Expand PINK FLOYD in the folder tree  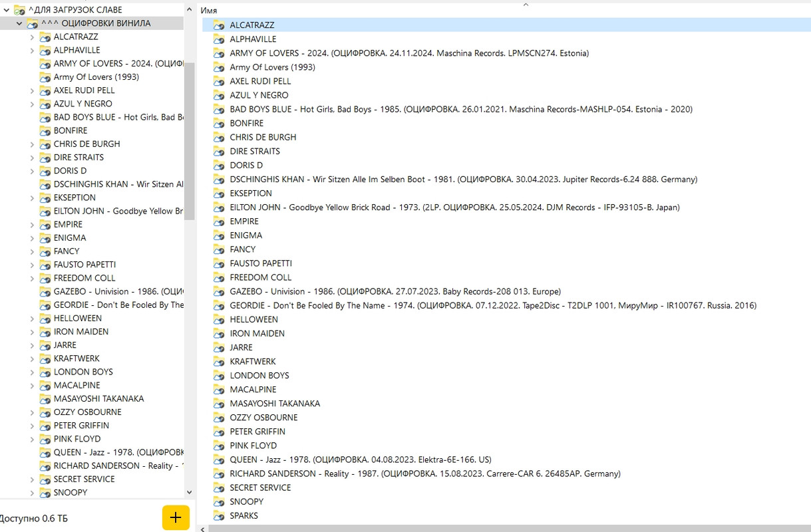pos(32,439)
